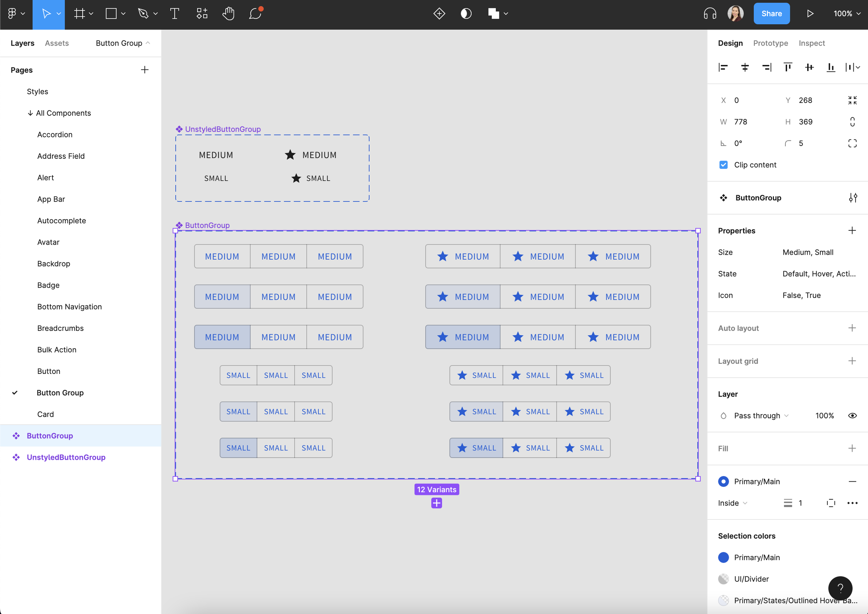Image resolution: width=868 pixels, height=614 pixels.
Task: Align selection to horizontal centers
Action: coord(745,67)
